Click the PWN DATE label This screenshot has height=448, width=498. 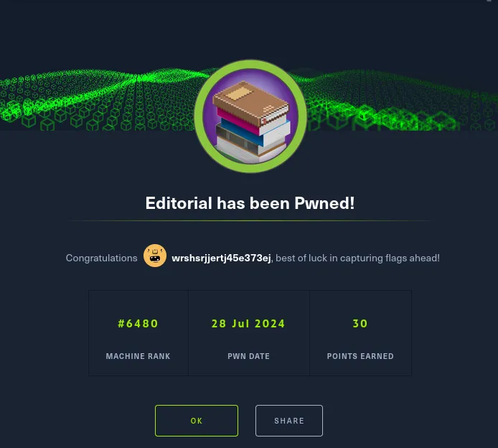(x=248, y=356)
